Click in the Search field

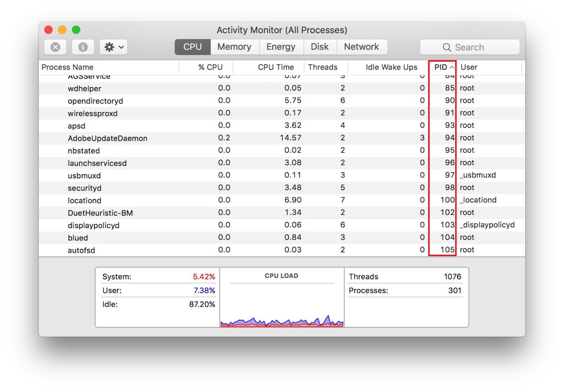(x=470, y=47)
